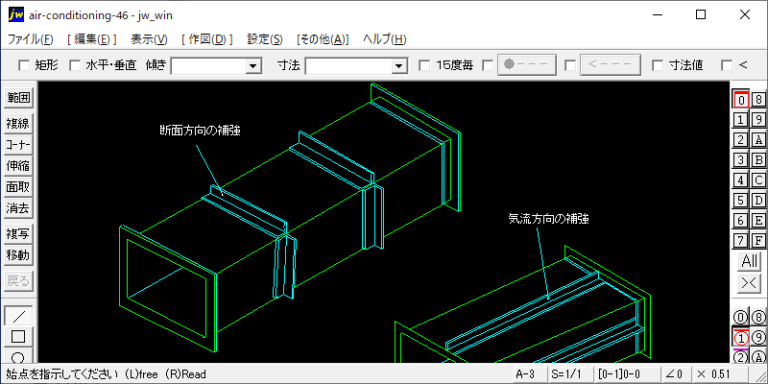Screen dimensions: 768x384
Task: Activate the 複線 double-line tool
Action: pos(18,123)
